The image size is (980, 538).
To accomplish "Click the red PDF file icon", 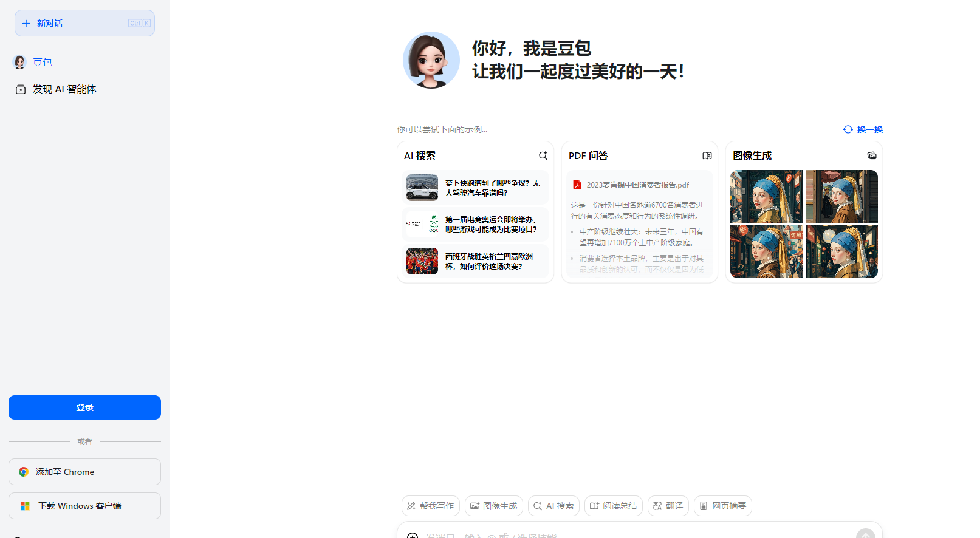I will click(x=577, y=185).
